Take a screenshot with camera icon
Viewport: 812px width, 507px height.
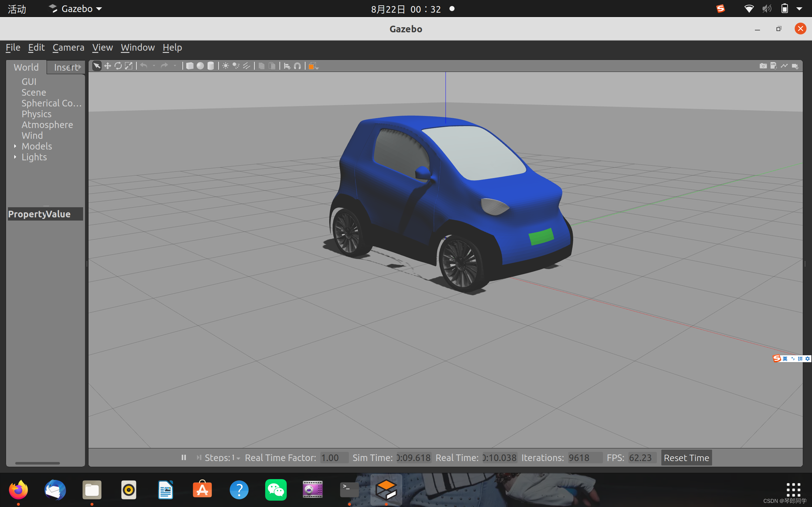click(763, 66)
